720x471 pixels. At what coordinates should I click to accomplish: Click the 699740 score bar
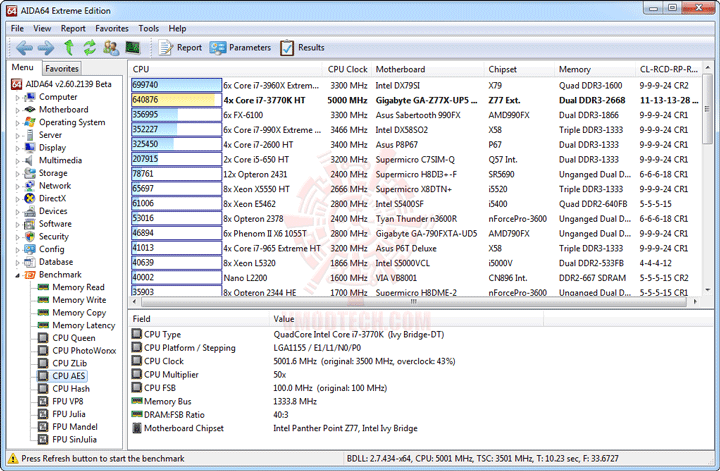[x=176, y=85]
